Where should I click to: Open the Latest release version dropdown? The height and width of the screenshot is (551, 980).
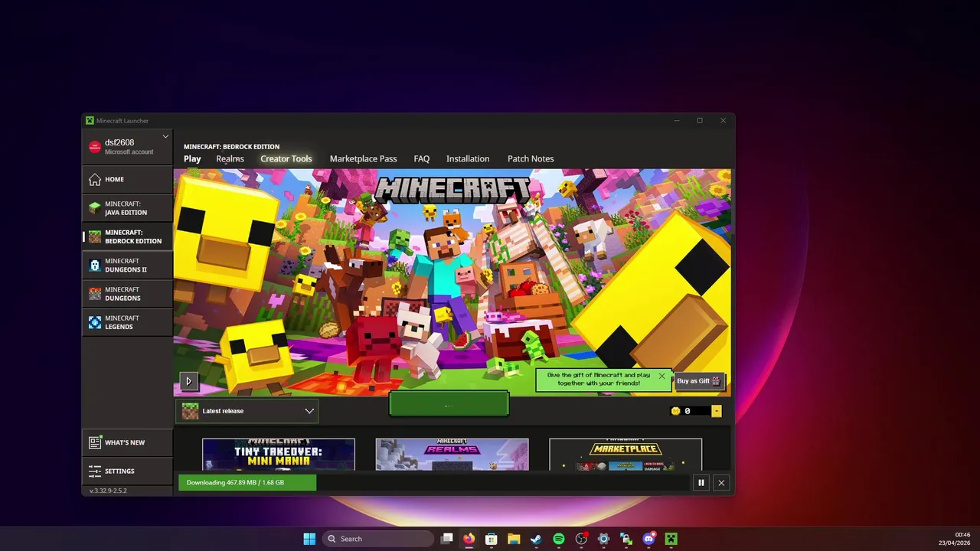pyautogui.click(x=247, y=411)
